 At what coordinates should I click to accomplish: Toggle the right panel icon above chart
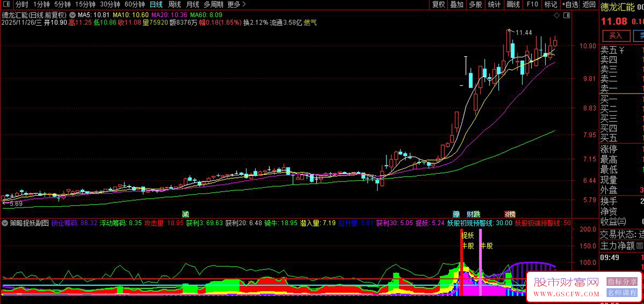[x=567, y=16]
